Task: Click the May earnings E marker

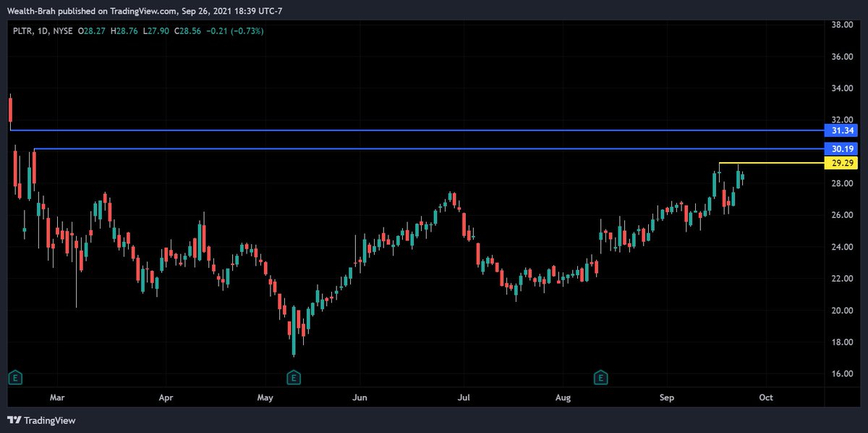Action: tap(294, 377)
